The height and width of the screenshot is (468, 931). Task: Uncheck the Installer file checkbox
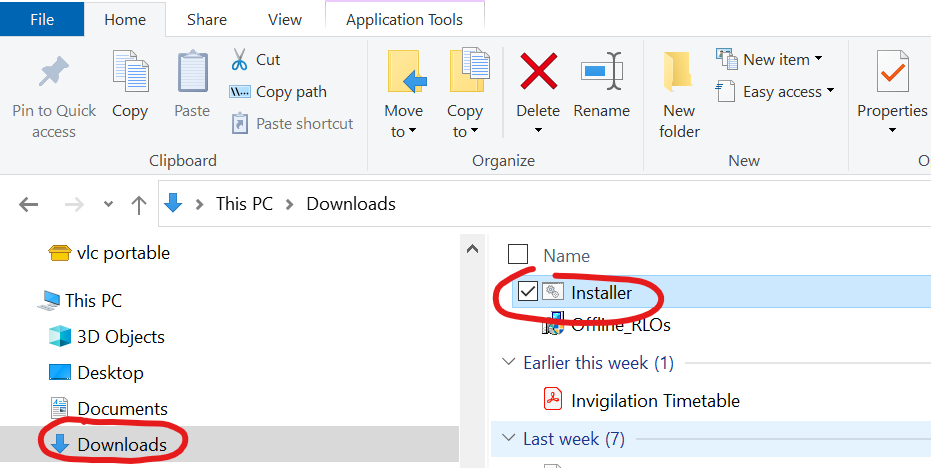pos(528,293)
